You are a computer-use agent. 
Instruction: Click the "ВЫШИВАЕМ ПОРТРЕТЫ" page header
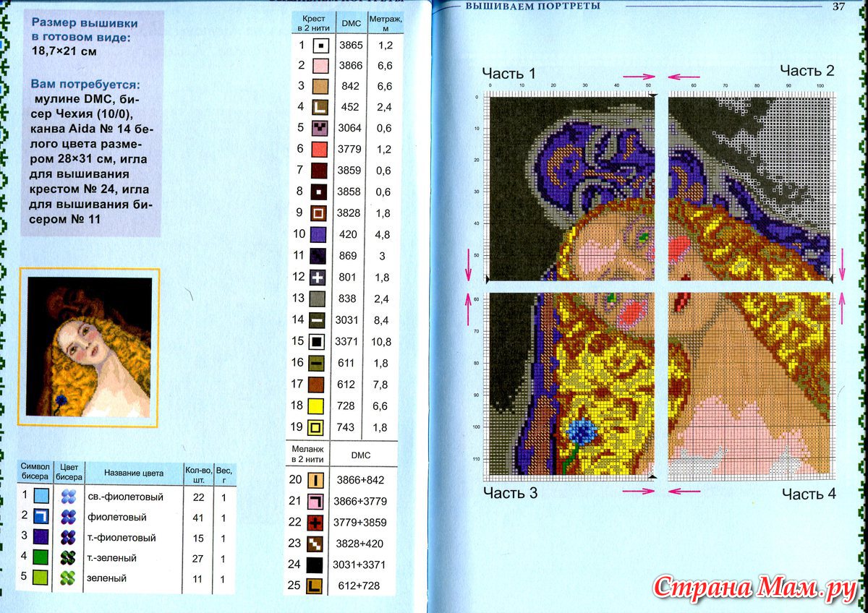(533, 6)
